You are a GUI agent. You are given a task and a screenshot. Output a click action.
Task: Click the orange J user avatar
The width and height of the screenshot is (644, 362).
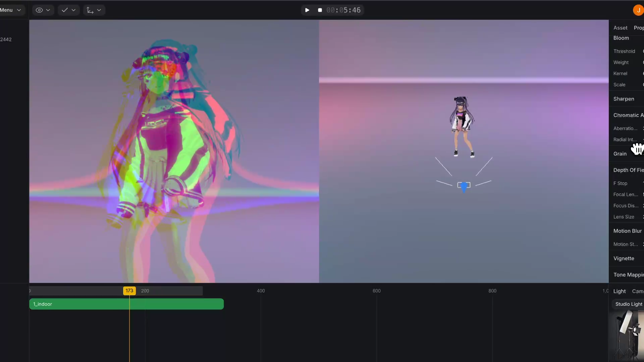638,10
